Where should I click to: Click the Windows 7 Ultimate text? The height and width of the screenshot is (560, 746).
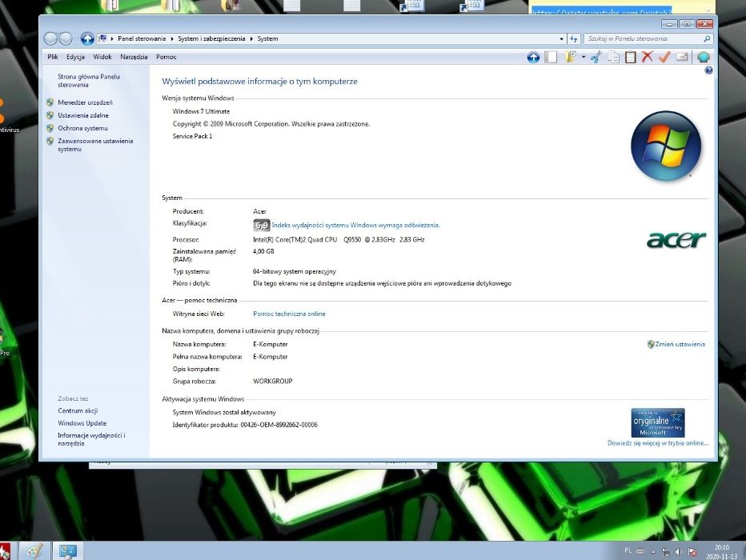201,111
